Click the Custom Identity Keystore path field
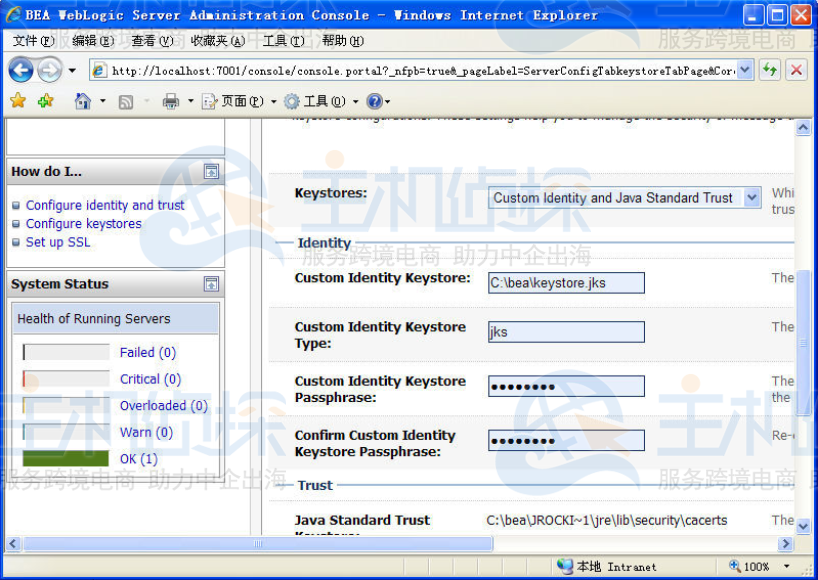Image resolution: width=818 pixels, height=580 pixels. pyautogui.click(x=566, y=283)
